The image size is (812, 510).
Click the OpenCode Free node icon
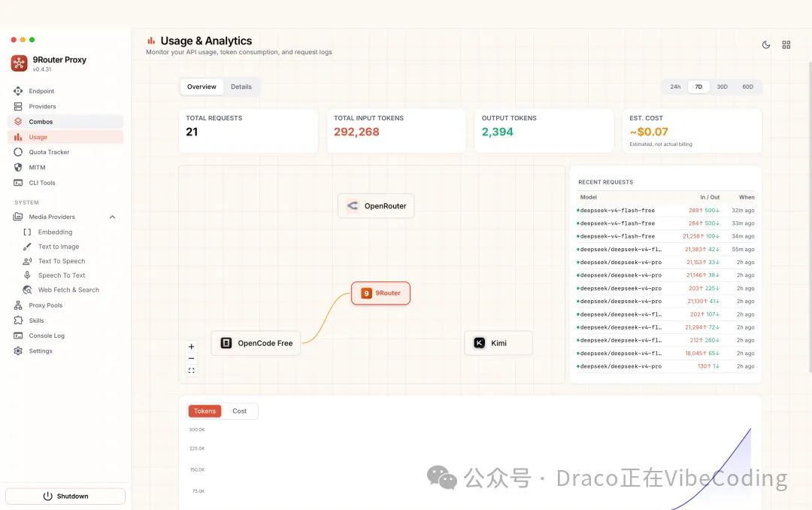[x=226, y=343]
